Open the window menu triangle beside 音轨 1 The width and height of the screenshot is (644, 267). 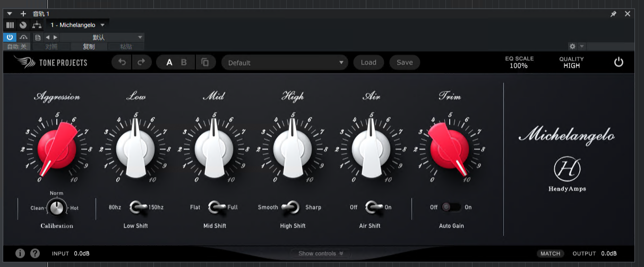[10, 14]
